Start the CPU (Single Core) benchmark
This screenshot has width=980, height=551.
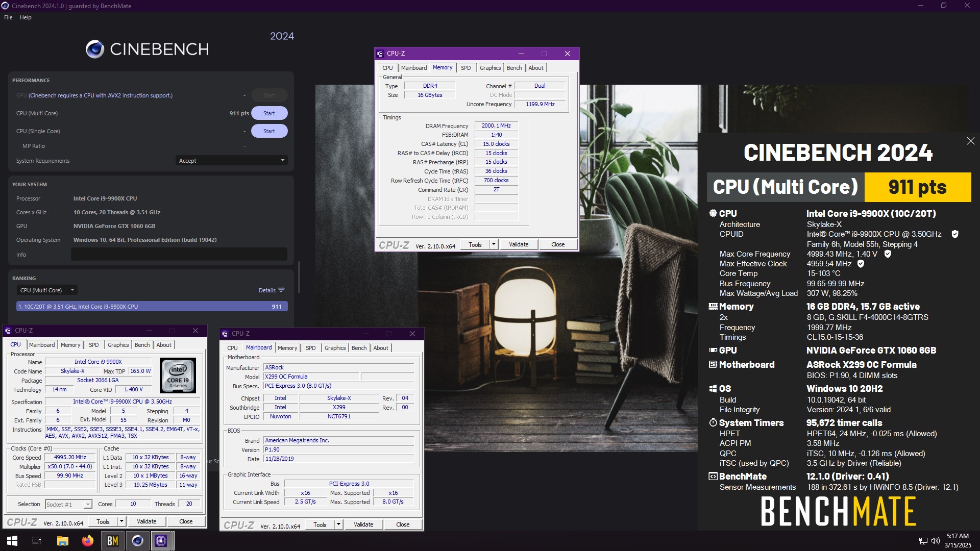pyautogui.click(x=269, y=131)
